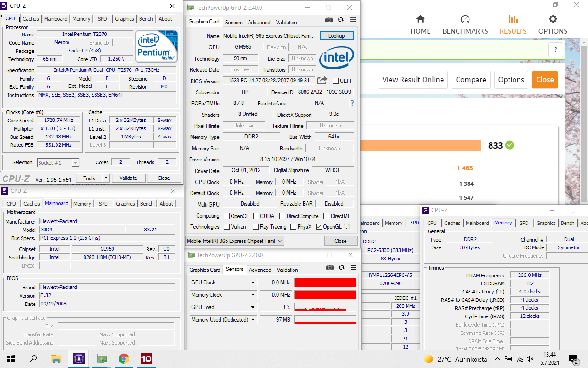Click the refresh icon in GPU-Z Sensors window
Viewport: 588px width, 368px height.
coord(341,267)
